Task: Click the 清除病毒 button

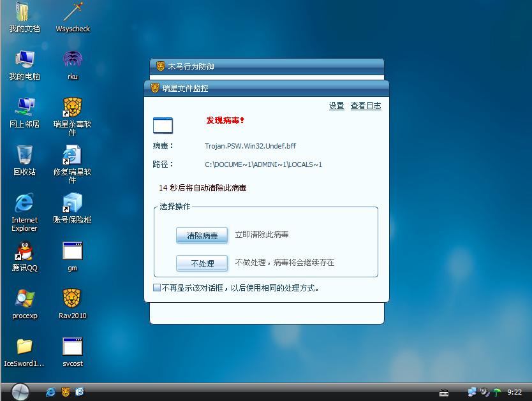Action: click(x=202, y=235)
